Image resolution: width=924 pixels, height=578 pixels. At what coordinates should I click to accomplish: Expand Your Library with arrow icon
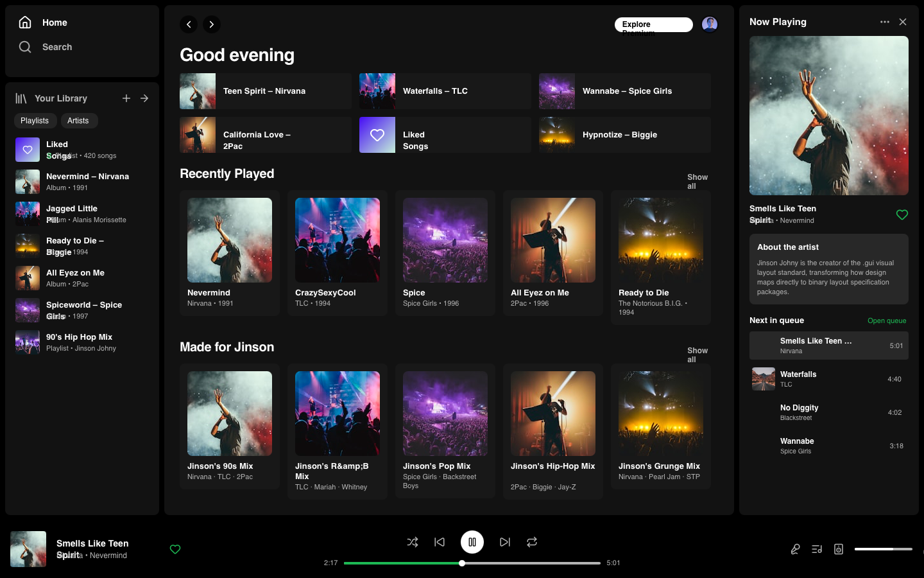(144, 98)
